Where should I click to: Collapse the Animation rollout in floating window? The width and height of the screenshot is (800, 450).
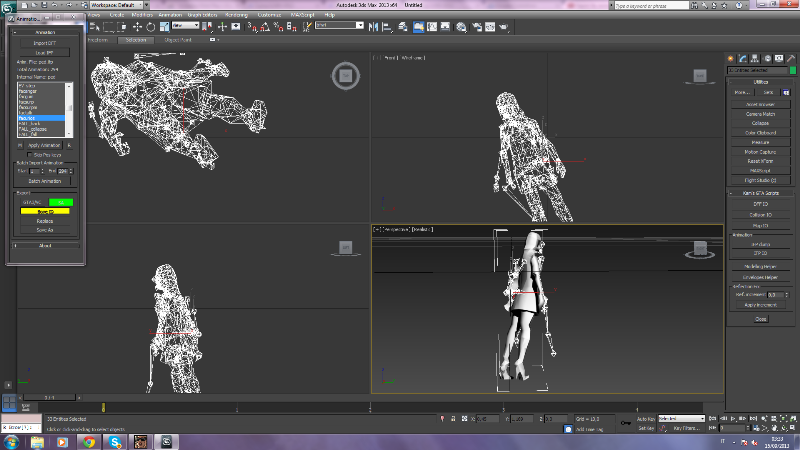(45, 32)
